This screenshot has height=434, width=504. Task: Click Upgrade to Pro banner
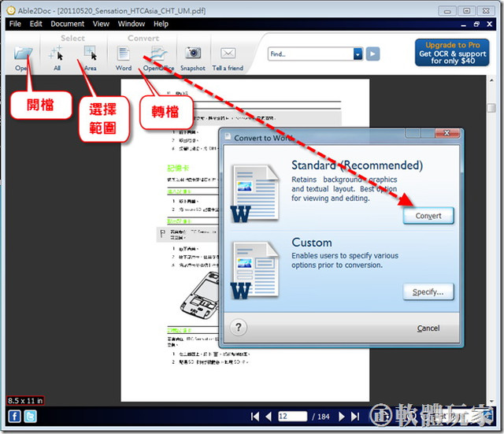click(452, 53)
